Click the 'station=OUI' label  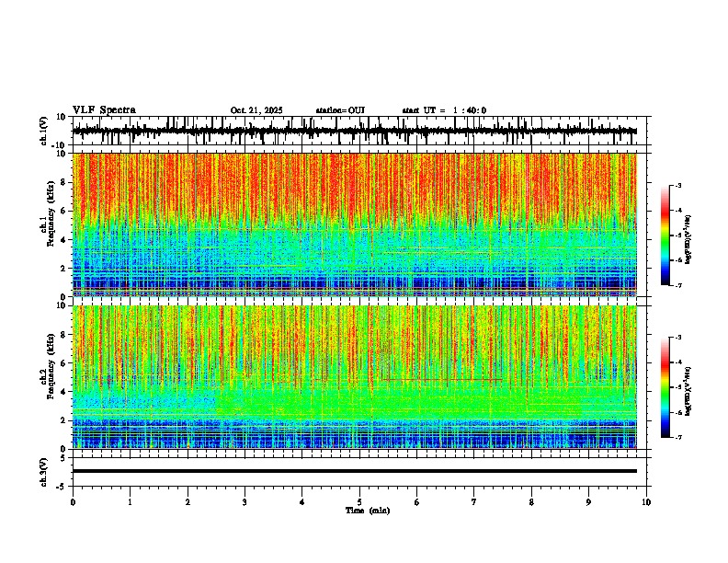click(x=340, y=110)
